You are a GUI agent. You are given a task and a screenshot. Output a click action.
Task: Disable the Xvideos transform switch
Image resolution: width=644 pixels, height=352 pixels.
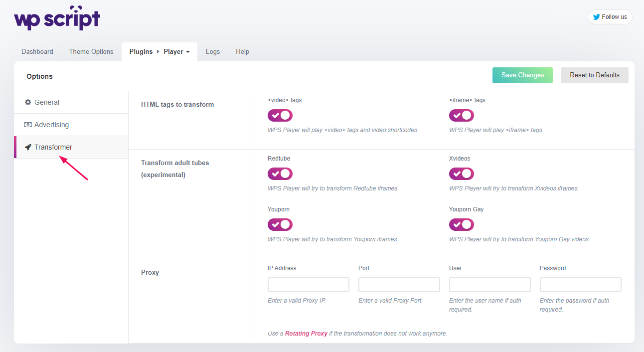pos(462,174)
